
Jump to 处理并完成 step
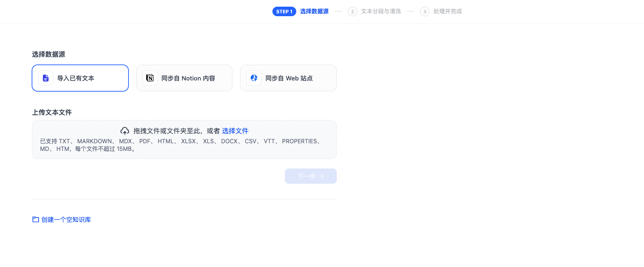[448, 11]
